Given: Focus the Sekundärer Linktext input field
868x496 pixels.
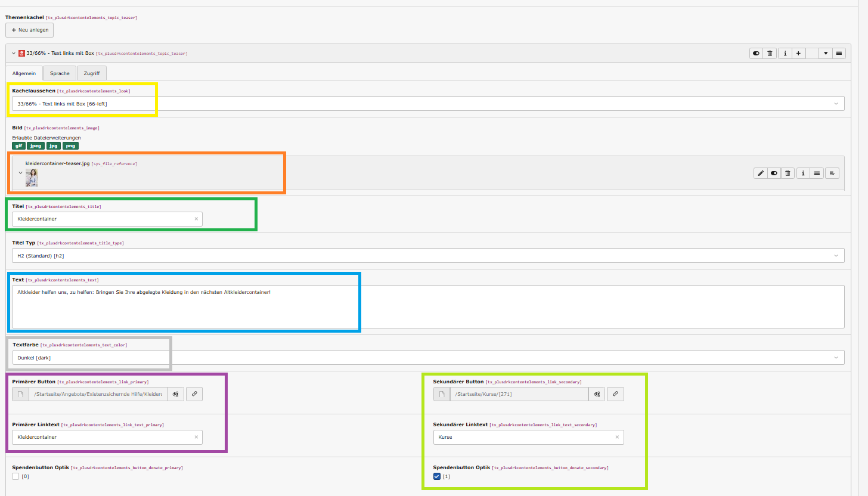Looking at the screenshot, I should point(528,437).
